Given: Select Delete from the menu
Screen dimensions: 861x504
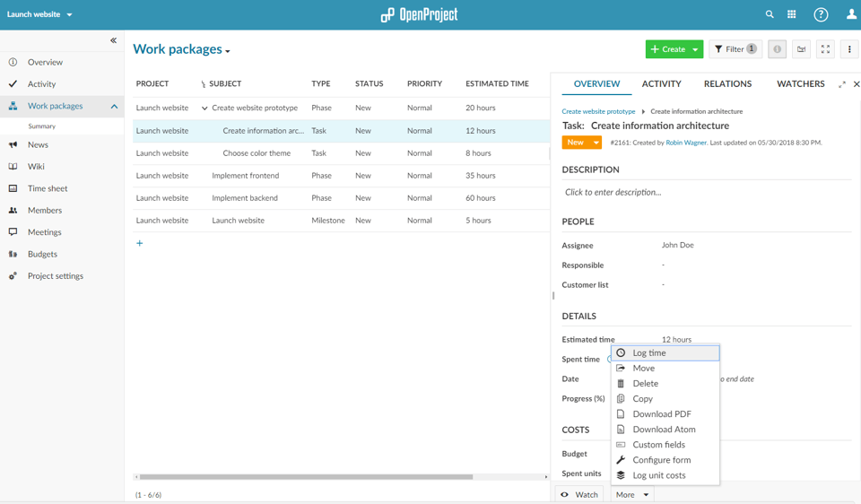Looking at the screenshot, I should point(665,384).
